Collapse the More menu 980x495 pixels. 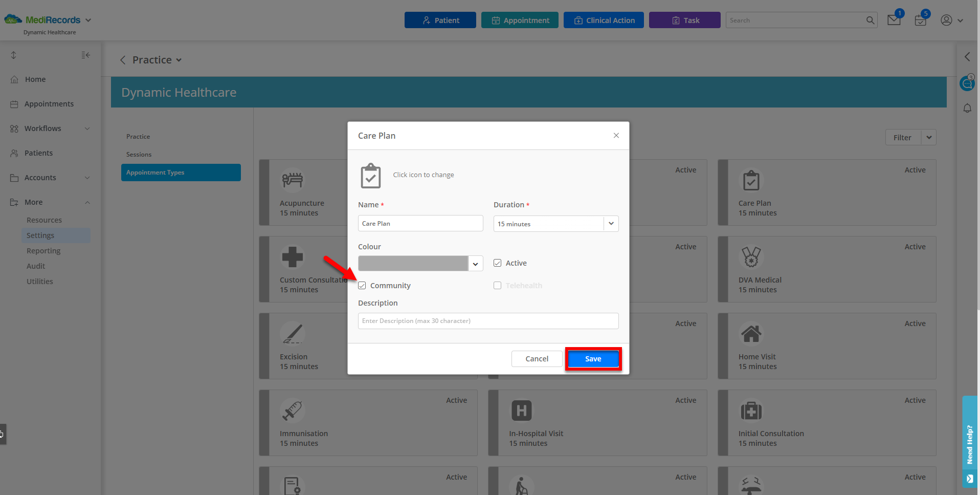click(87, 202)
